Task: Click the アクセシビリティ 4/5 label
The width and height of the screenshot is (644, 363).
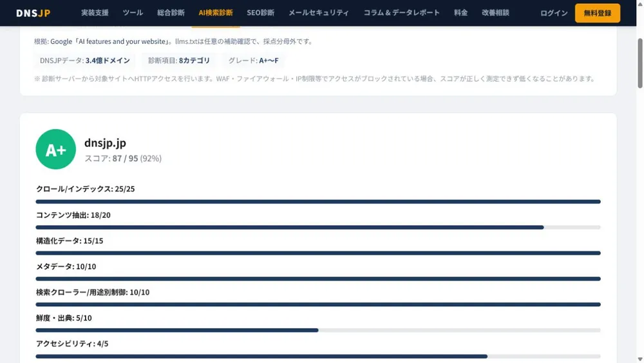Action: click(72, 344)
